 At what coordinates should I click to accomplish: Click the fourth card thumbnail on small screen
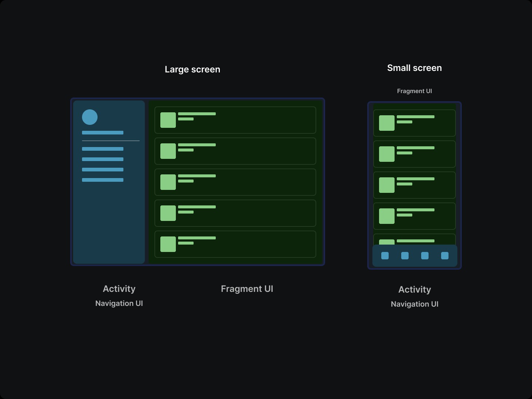tap(387, 216)
